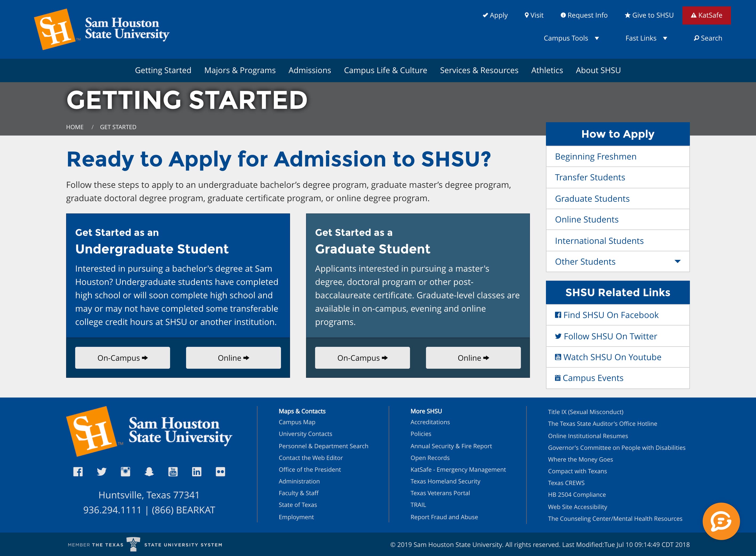
Task: Click Apply with checkmark
Action: click(495, 15)
